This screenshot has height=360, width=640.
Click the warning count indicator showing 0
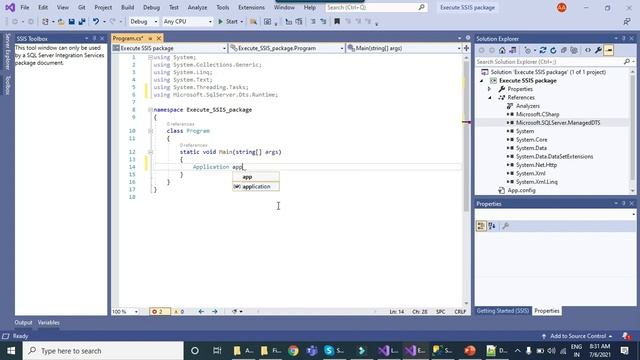[x=180, y=311]
